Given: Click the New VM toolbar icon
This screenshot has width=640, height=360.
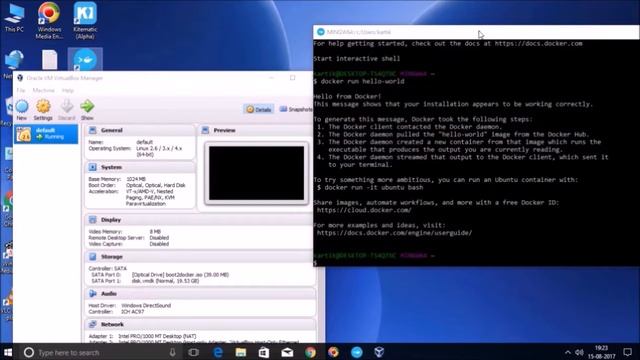Looking at the screenshot, I should click(x=22, y=107).
